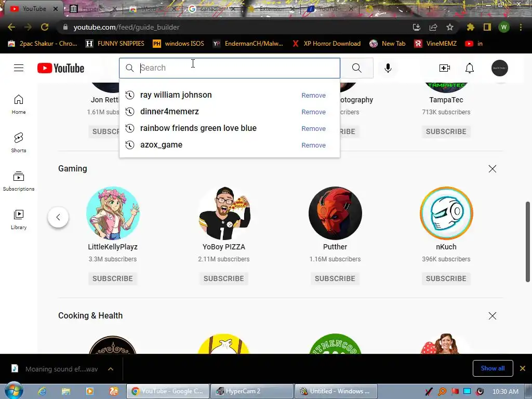Viewport: 532px width, 399px height.
Task: Open Chrome profile W avatar
Action: click(504, 27)
